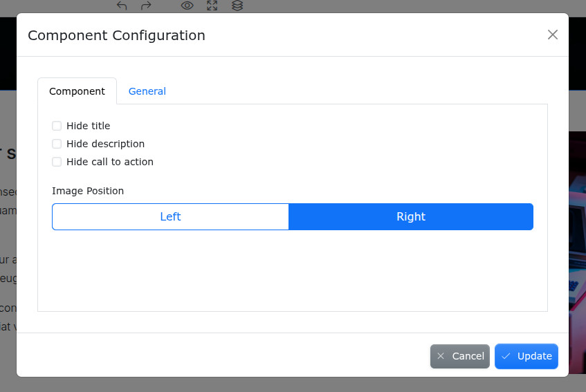Viewport: 586px width, 392px height.
Task: Tick the Hide description checkbox
Action: (x=57, y=144)
